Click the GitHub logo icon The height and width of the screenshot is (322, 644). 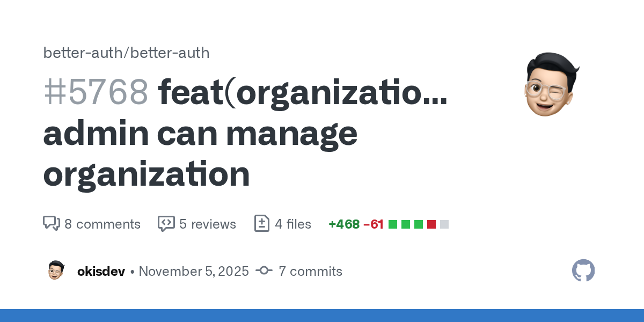click(583, 270)
